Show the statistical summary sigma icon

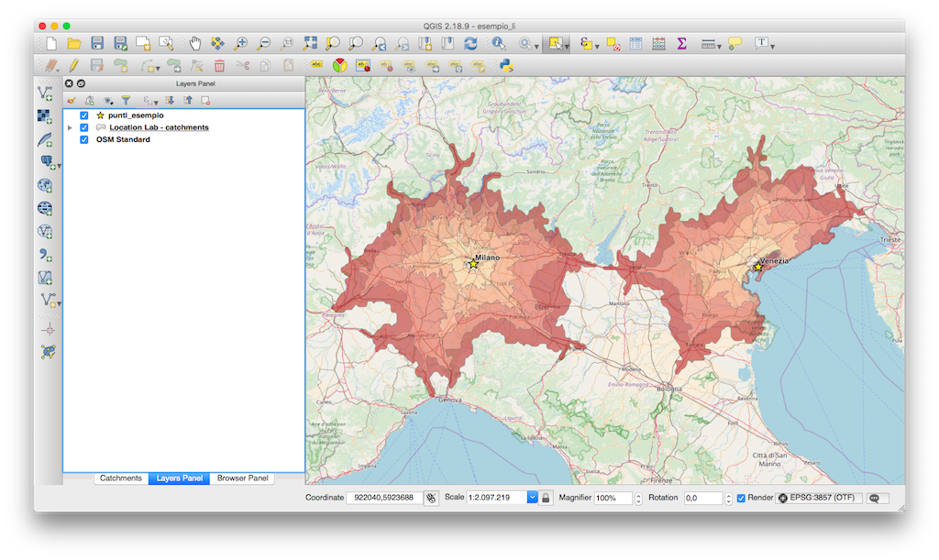point(681,43)
